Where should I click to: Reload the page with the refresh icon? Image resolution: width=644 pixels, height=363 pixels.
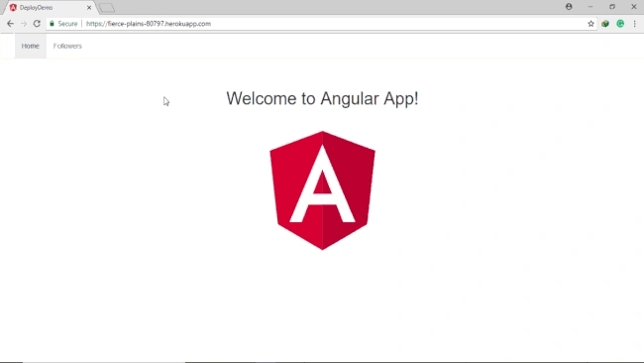[37, 24]
